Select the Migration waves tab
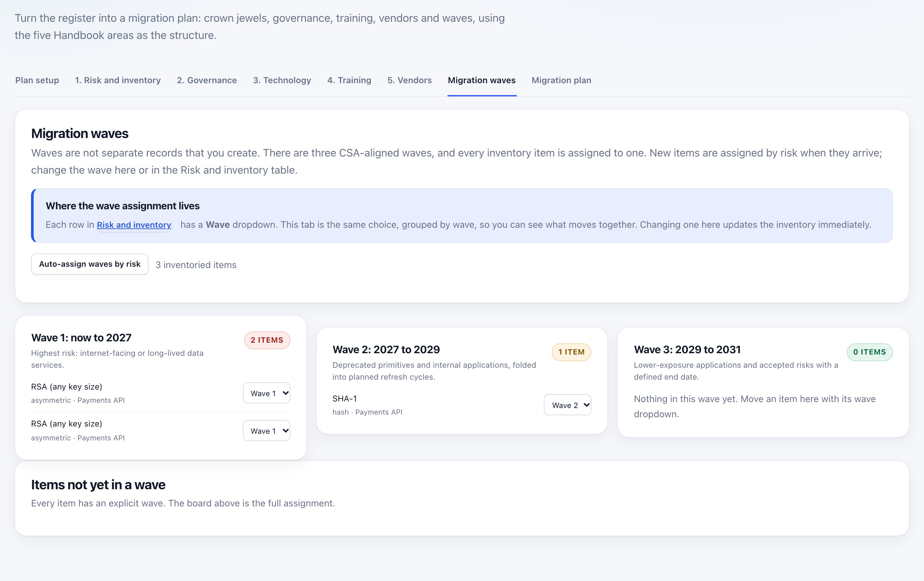Viewport: 924px width, 581px height. 481,80
